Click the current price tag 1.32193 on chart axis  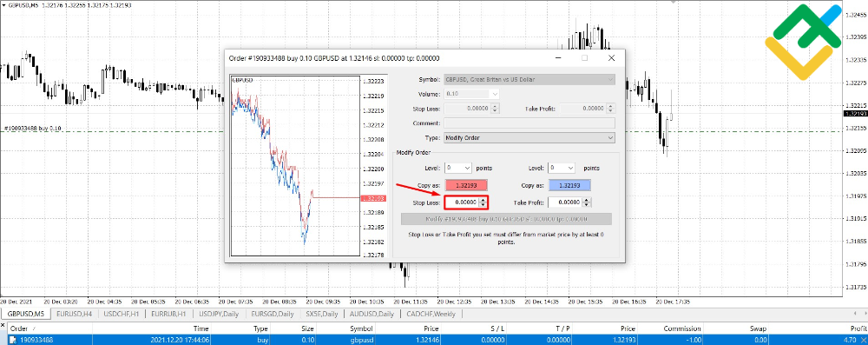(x=855, y=113)
